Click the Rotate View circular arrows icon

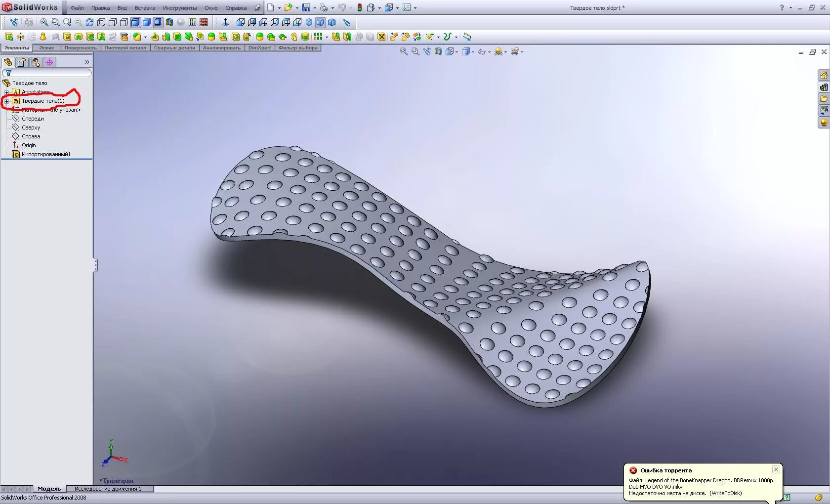(x=89, y=22)
